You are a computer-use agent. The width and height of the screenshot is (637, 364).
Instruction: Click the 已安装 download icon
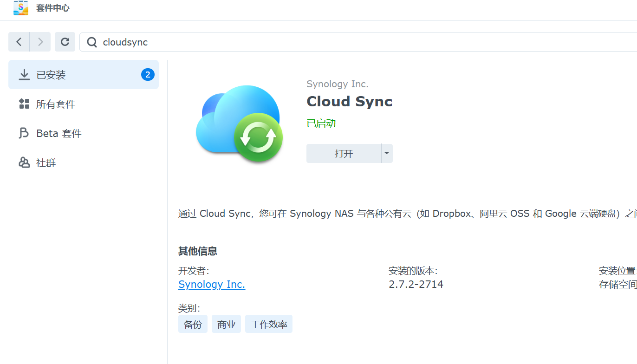tap(24, 75)
